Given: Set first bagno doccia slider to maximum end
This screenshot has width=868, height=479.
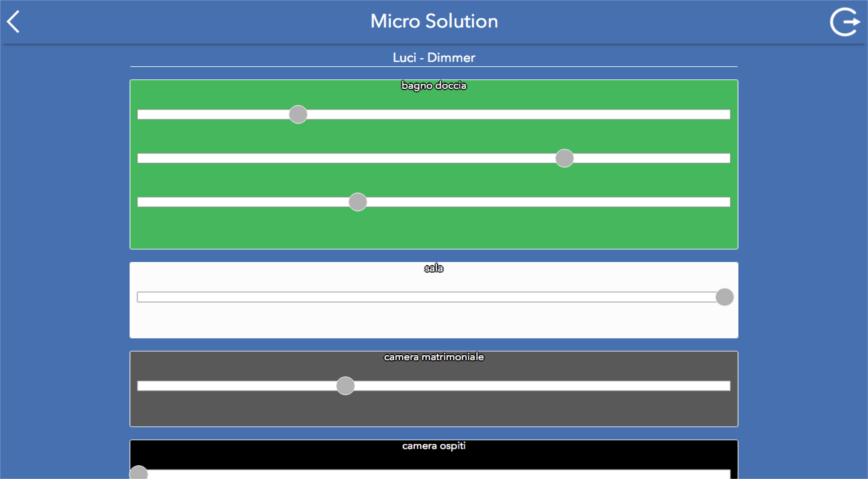Looking at the screenshot, I should 727,114.
